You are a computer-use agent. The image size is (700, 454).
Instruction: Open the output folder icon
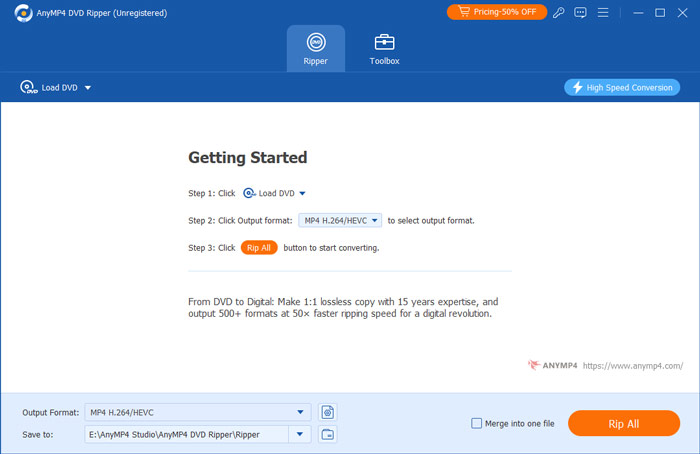328,434
